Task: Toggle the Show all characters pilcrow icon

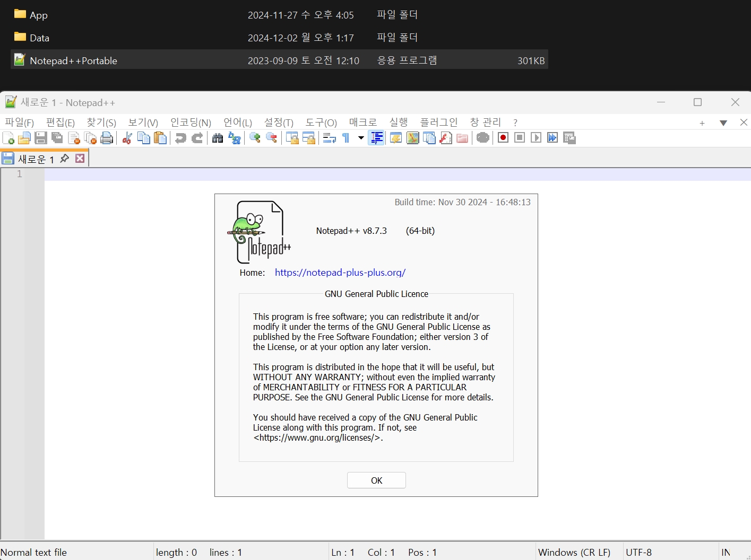Action: (x=346, y=138)
